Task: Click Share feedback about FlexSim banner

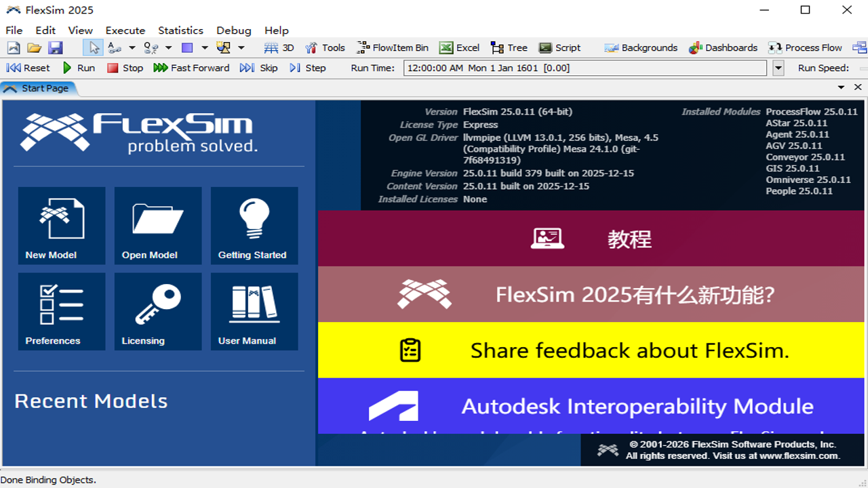Action: click(593, 350)
